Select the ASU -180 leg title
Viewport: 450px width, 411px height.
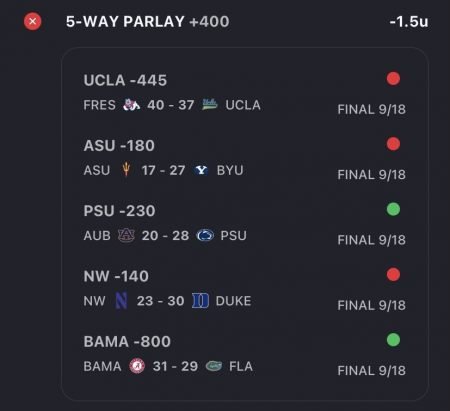click(x=119, y=146)
